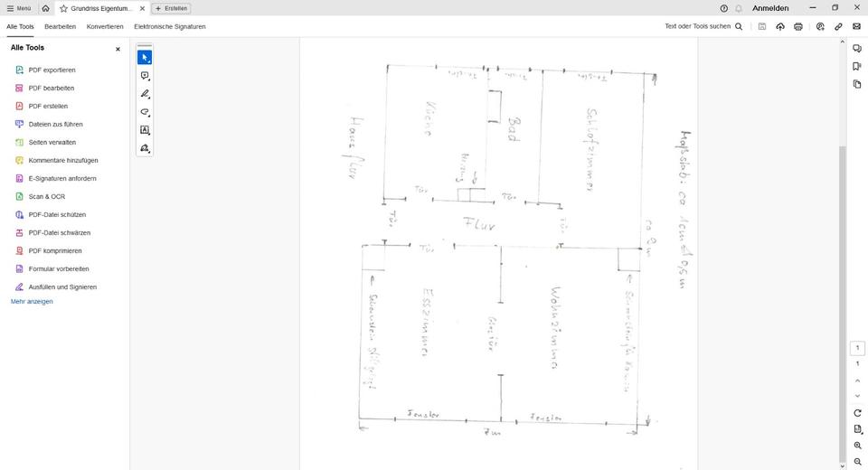Rotate the page with the rotate icon
The width and height of the screenshot is (868, 470).
coord(857,413)
